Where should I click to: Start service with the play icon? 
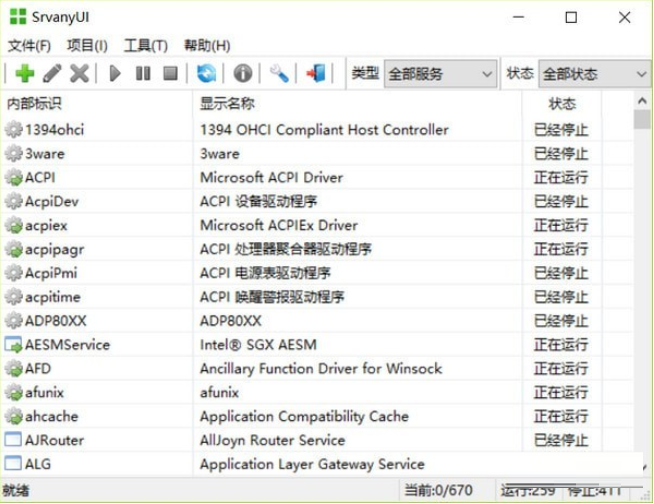click(115, 74)
